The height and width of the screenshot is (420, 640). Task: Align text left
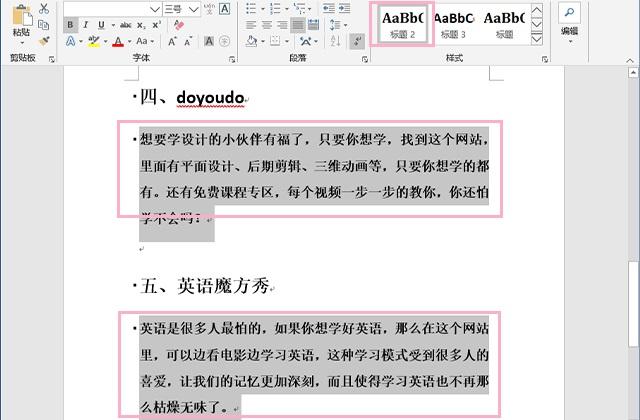[x=251, y=25]
